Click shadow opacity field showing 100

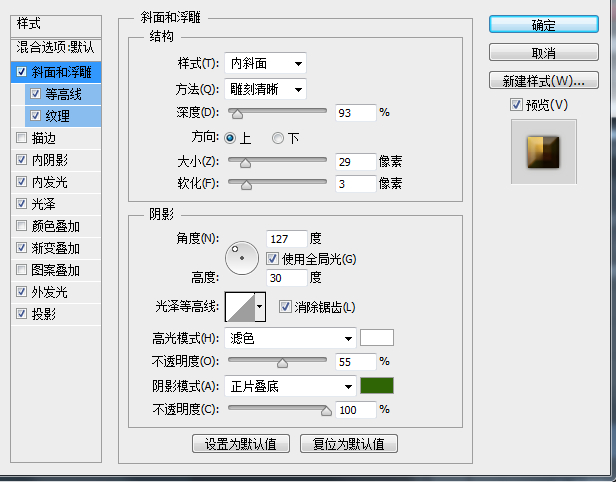[x=356, y=410]
